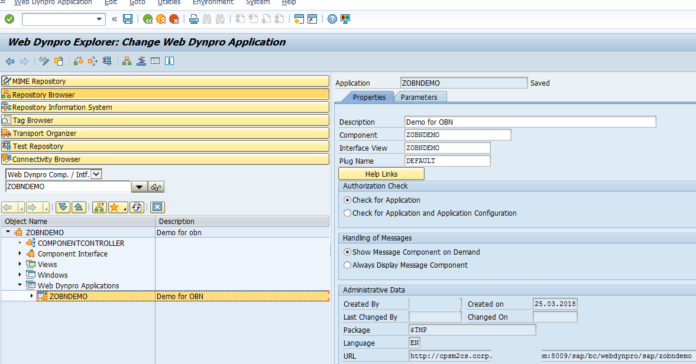Open the Goto menu
The height and width of the screenshot is (364, 696).
[x=137, y=2]
